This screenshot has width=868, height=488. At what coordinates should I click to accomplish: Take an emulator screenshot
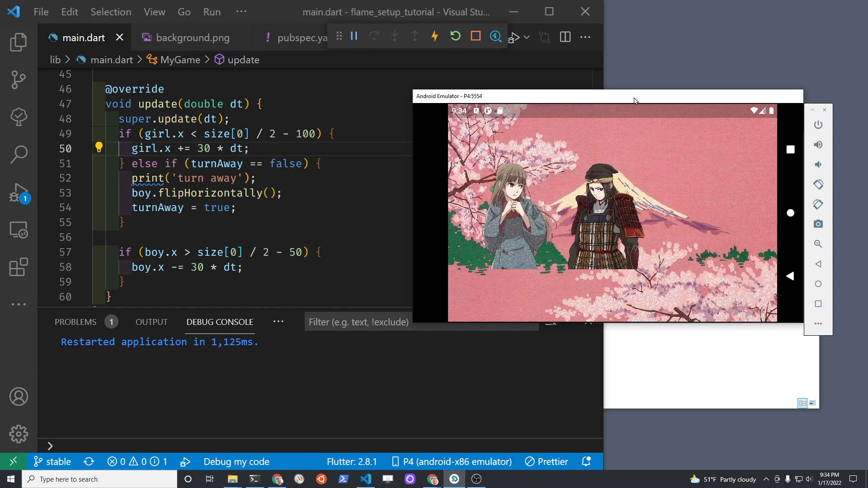pyautogui.click(x=818, y=224)
